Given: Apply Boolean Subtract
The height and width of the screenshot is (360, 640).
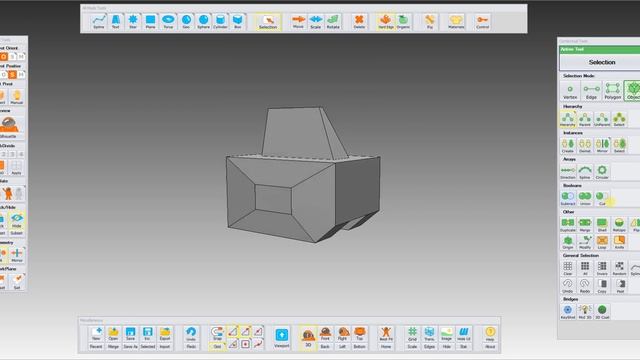Looking at the screenshot, I should 568,198.
